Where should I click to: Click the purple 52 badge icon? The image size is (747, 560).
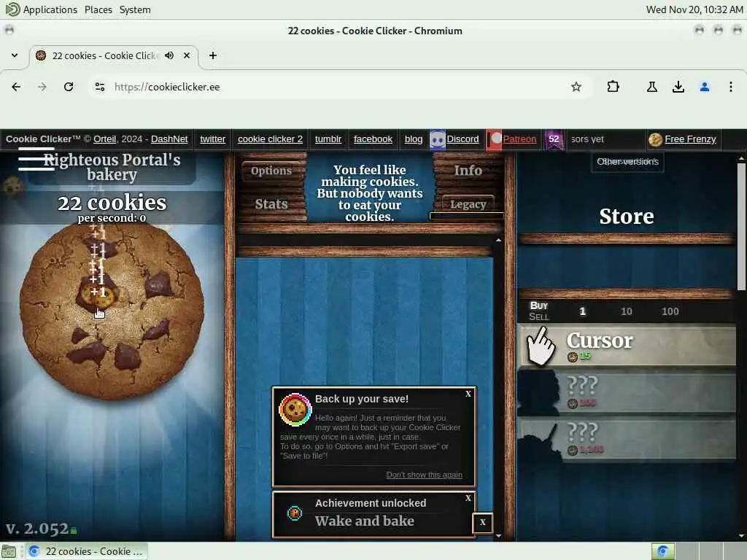click(554, 140)
